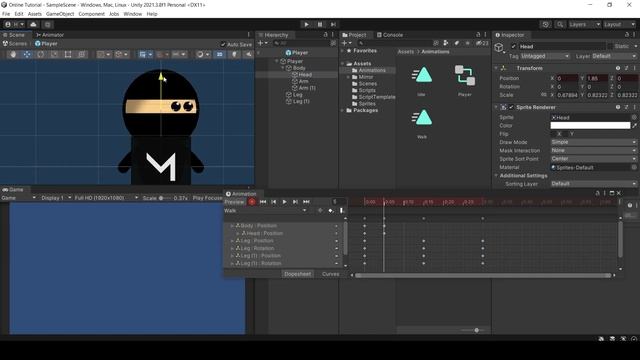
Task: Toggle Flip Y checkbox
Action: (x=566, y=134)
